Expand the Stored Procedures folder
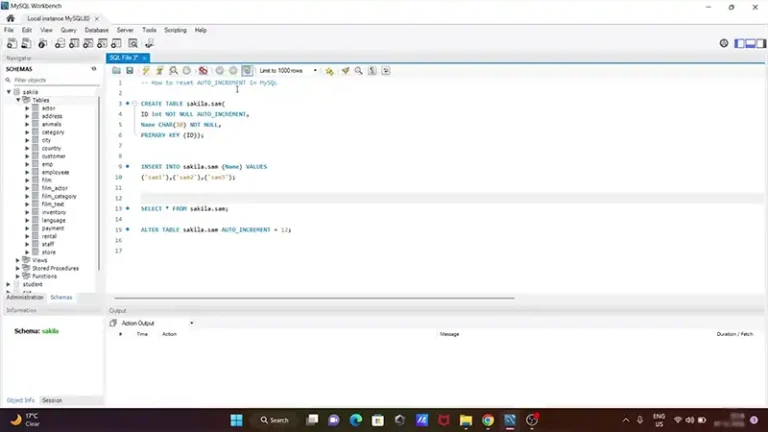Image resolution: width=768 pixels, height=432 pixels. (18, 268)
